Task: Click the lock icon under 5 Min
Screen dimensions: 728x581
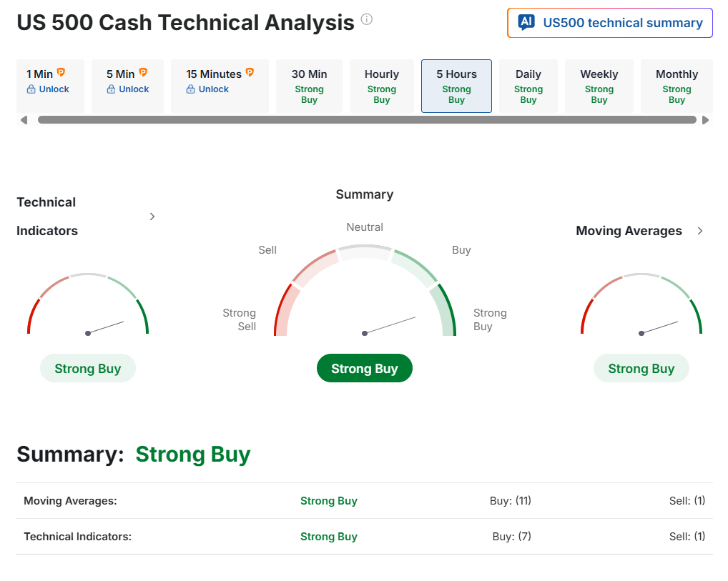Action: (x=111, y=89)
